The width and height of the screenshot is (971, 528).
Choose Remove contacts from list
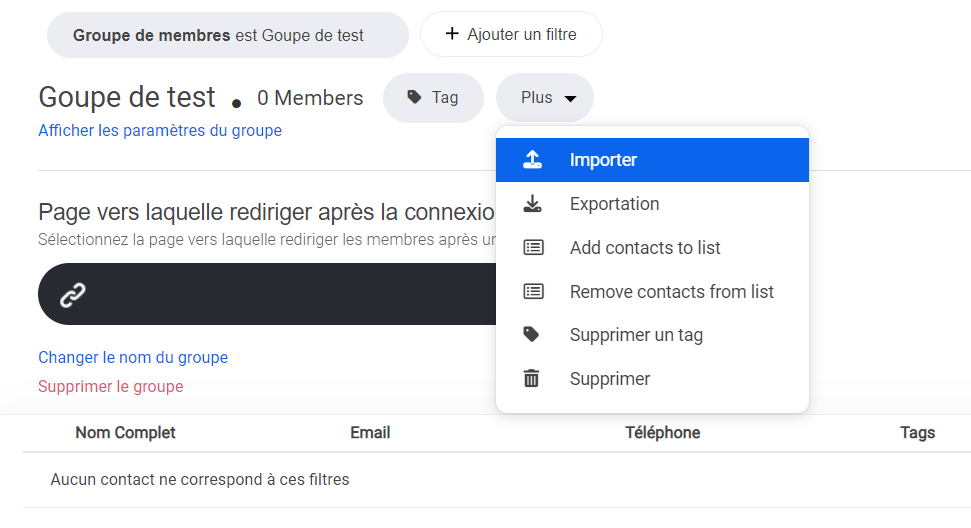(x=671, y=292)
